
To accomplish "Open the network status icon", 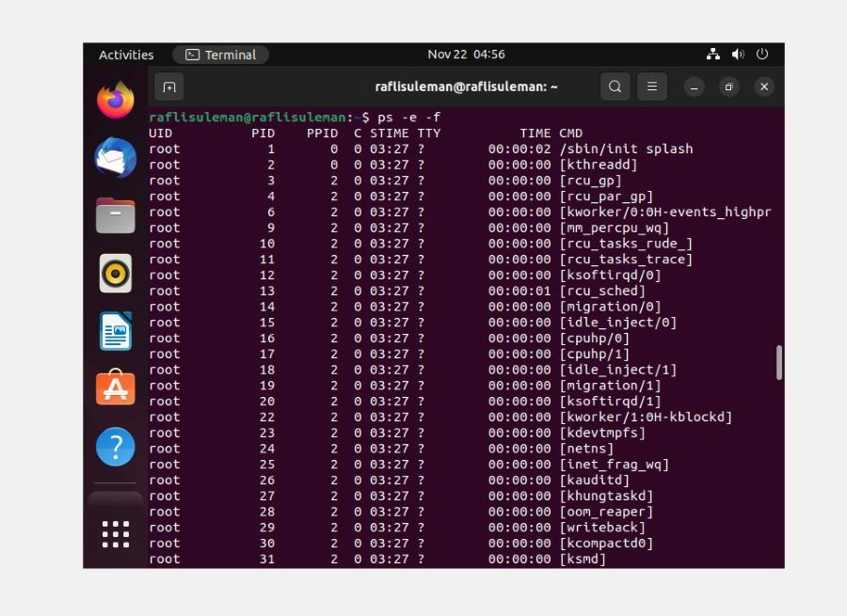I will point(713,54).
